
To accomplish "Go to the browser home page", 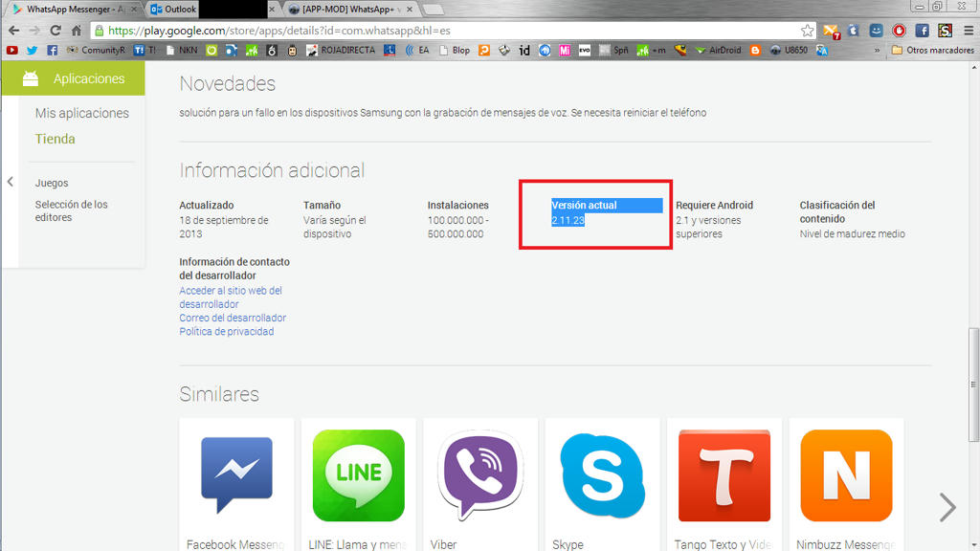I will [x=77, y=31].
